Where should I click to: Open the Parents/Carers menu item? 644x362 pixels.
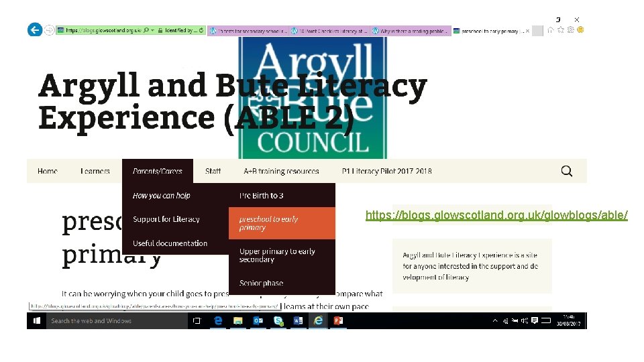[x=157, y=171]
